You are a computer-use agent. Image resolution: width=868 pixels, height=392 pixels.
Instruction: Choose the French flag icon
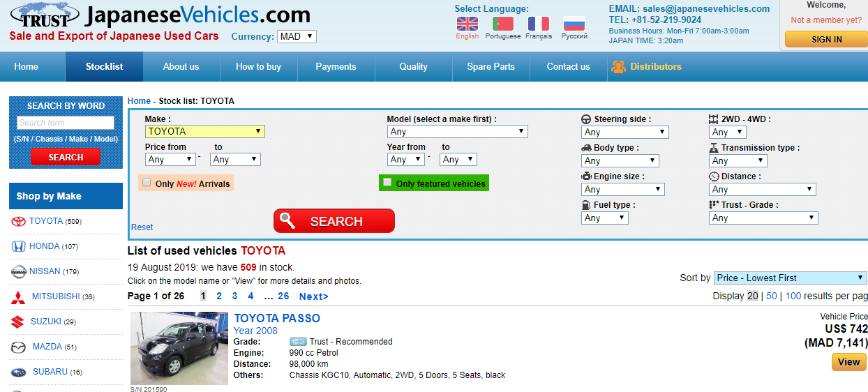click(x=538, y=24)
